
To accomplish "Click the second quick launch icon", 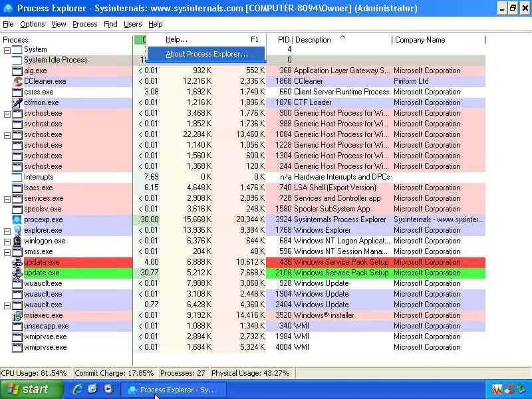I will (92, 389).
